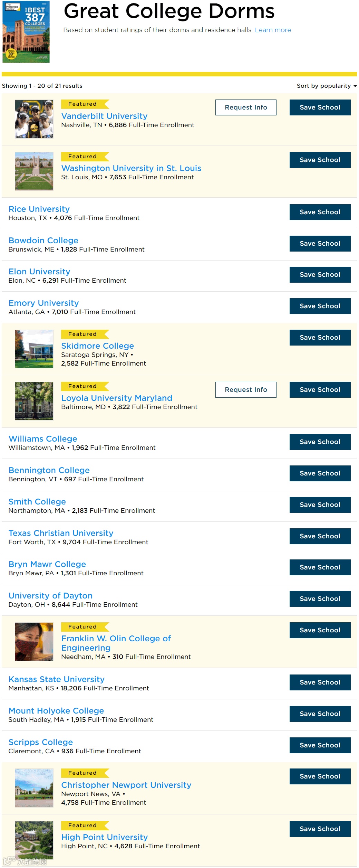The height and width of the screenshot is (868, 359).
Task: Click the Learn more link
Action: pyautogui.click(x=273, y=30)
